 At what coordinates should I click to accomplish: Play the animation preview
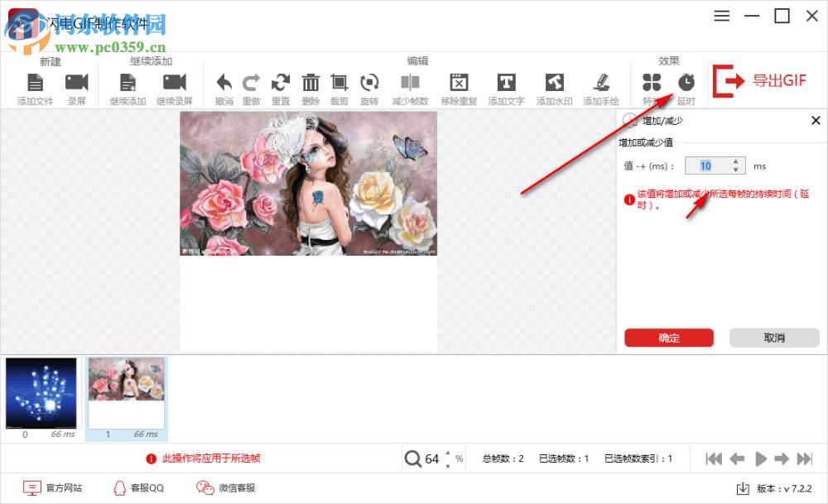click(760, 458)
